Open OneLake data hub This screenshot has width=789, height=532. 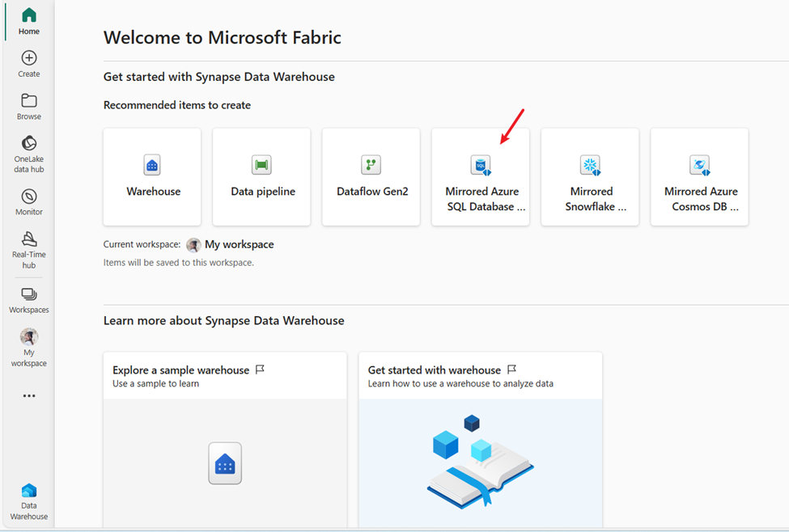coord(28,154)
